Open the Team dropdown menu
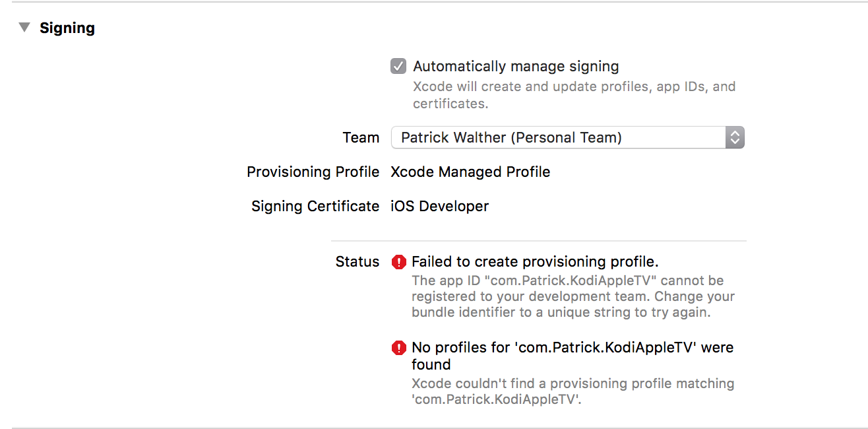868x429 pixels. click(x=567, y=137)
